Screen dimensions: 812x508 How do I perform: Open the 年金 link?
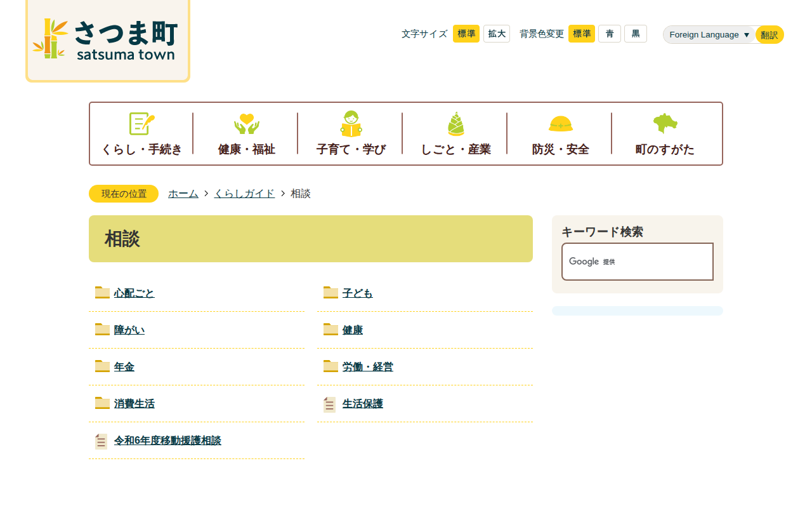tap(124, 366)
